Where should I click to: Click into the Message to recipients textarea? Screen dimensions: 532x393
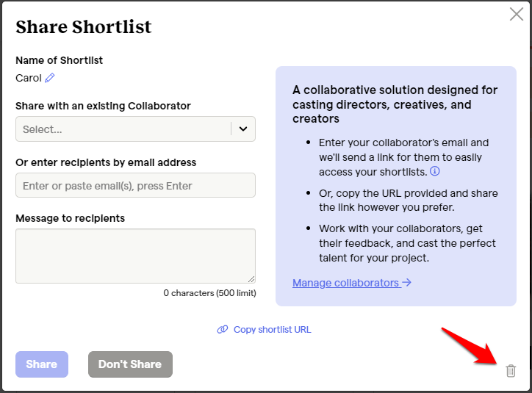[x=135, y=256]
